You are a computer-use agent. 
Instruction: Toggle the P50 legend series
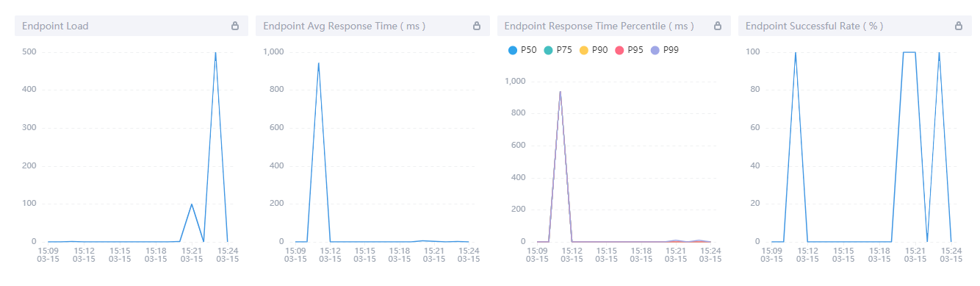pyautogui.click(x=522, y=50)
